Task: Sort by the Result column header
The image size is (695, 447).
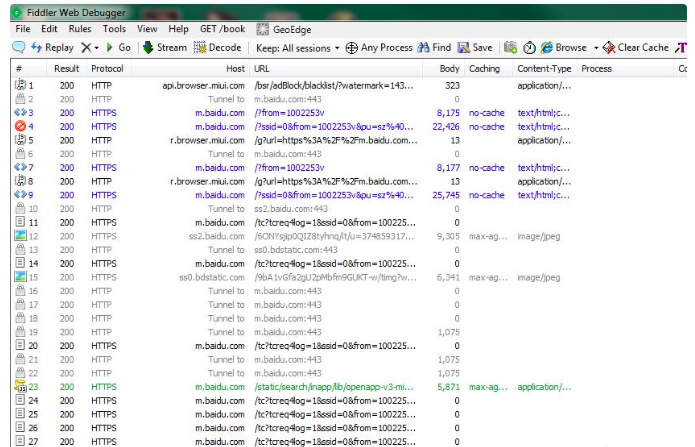Action: tap(66, 69)
